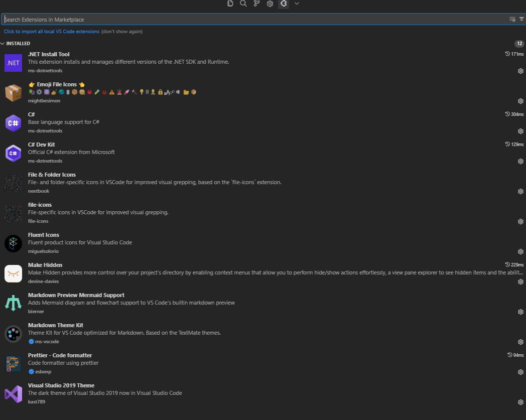Click the 129ms activation time for C# Dev Kit
Viewport: 526px width, 420px height.
tap(514, 145)
